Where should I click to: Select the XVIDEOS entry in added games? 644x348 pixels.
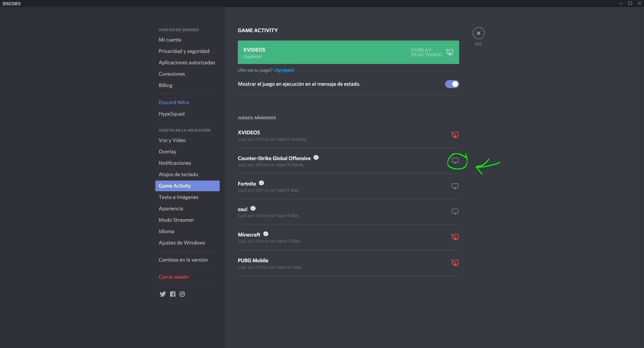click(249, 133)
